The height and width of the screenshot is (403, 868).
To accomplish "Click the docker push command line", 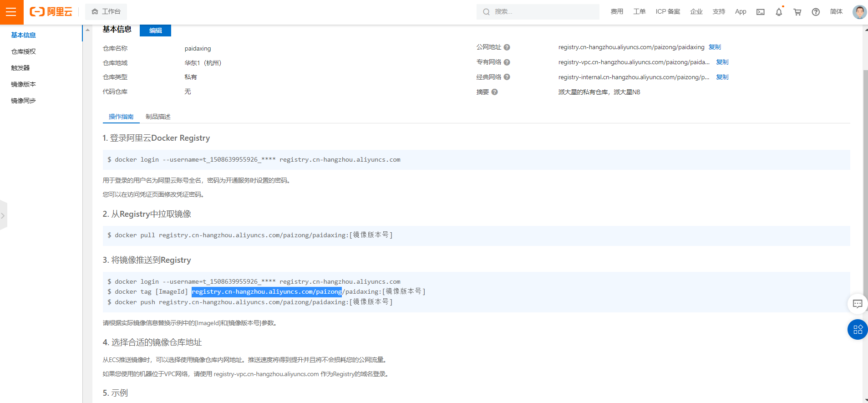I will [x=250, y=302].
